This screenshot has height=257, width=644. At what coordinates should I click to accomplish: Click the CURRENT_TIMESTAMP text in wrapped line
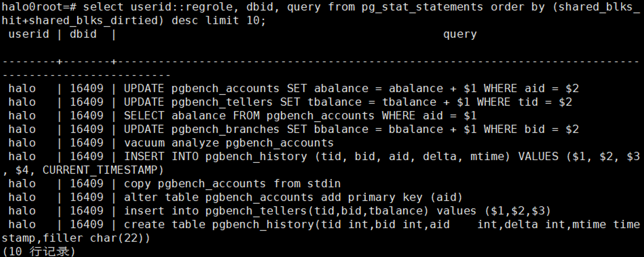tap(101, 170)
